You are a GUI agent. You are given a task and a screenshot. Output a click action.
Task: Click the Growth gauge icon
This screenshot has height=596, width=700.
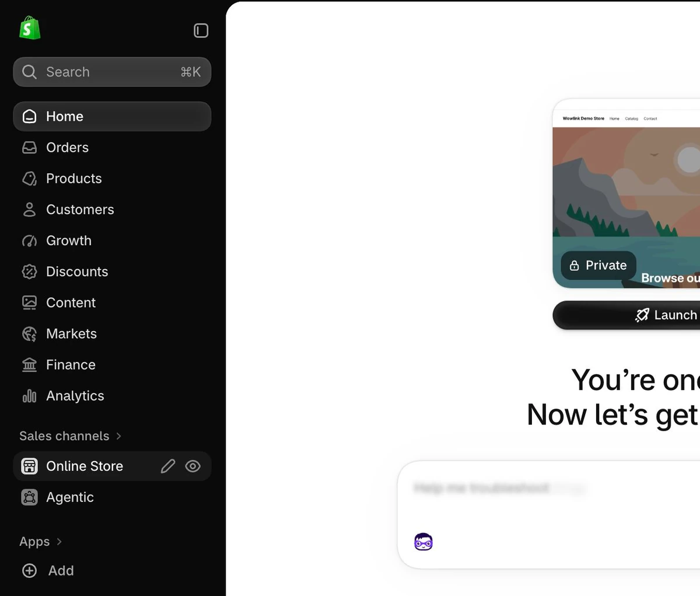click(29, 241)
